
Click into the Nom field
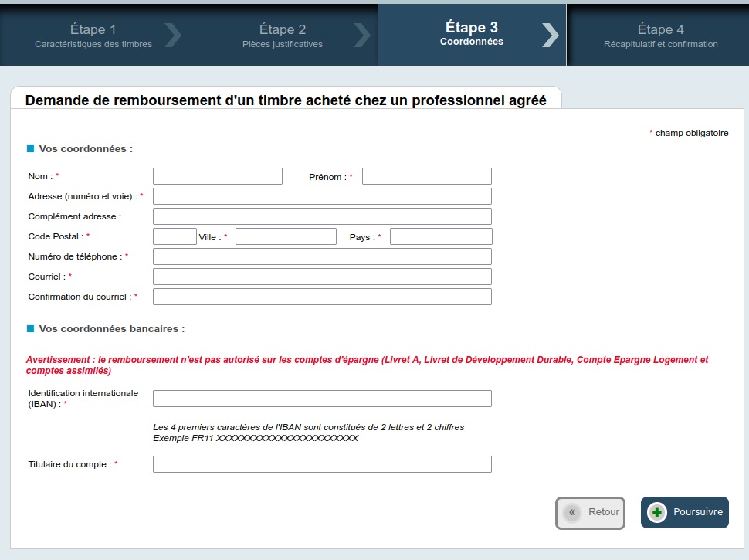tap(217, 176)
